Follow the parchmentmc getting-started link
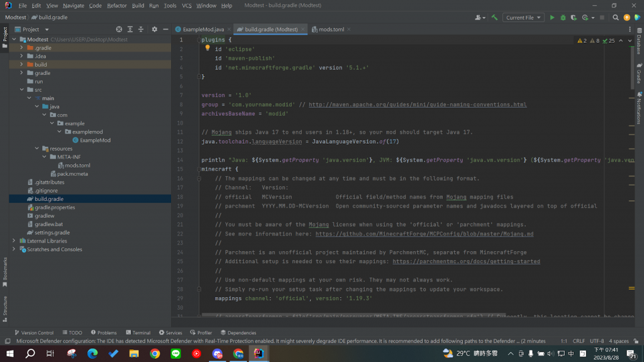This screenshot has height=362, width=644. 466,262
